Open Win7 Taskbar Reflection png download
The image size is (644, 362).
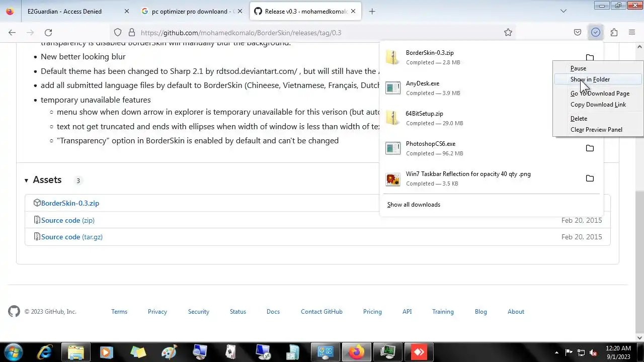pyautogui.click(x=480, y=178)
